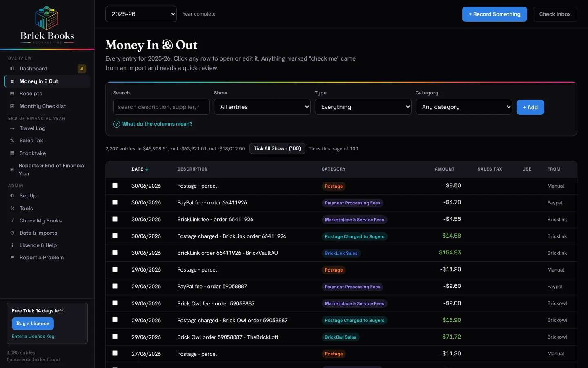Tick checkbox for PayPal fee order 59058887
This screenshot has width=588, height=368.
tap(115, 286)
